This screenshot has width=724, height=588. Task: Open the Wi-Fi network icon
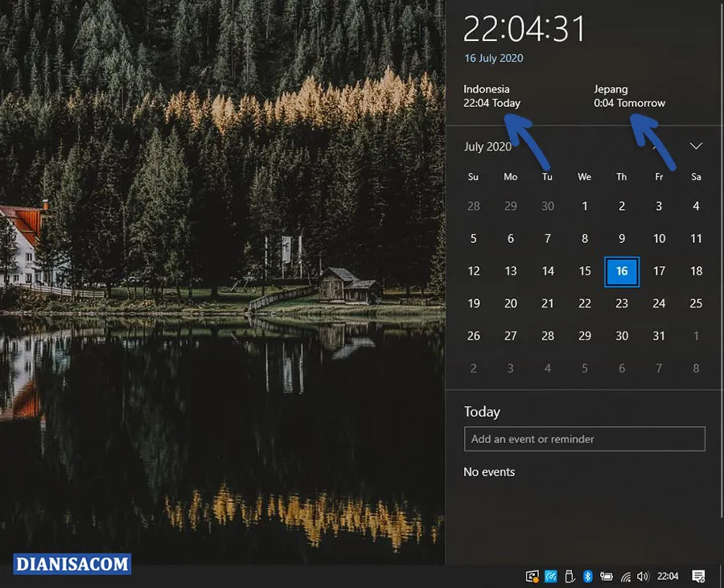(625, 576)
